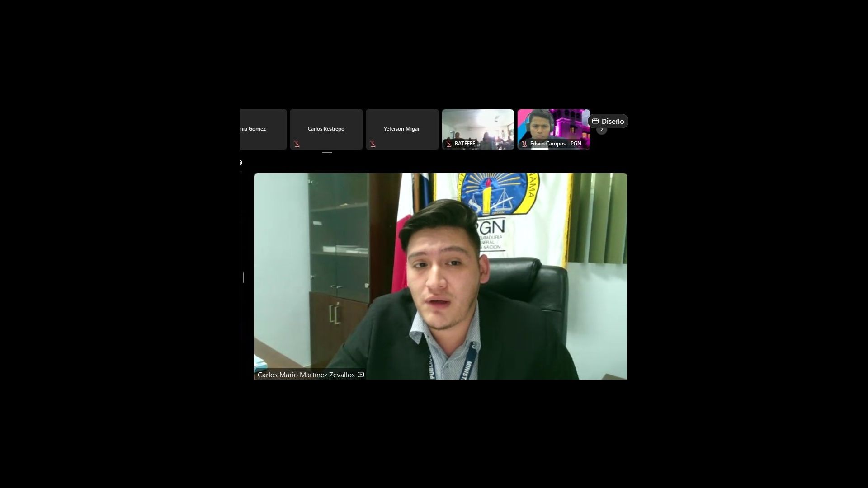Click the 'Edwin Campos - PGN' name label
The image size is (868, 488).
556,144
